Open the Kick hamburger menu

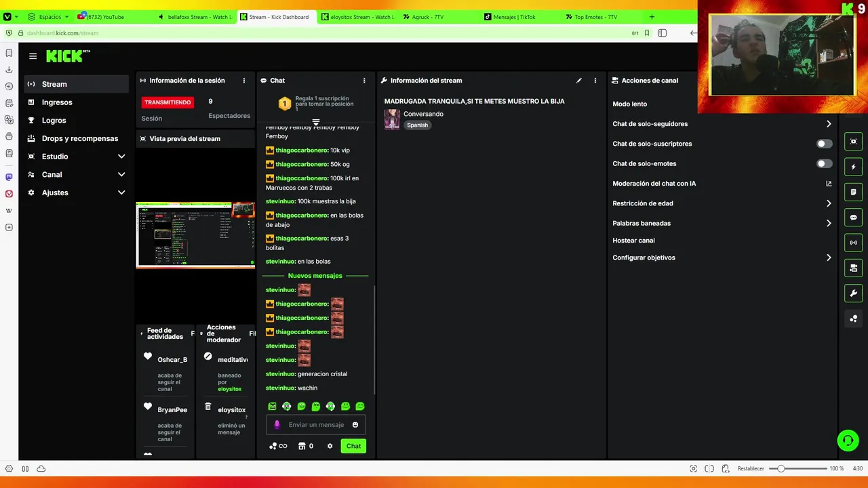click(33, 56)
